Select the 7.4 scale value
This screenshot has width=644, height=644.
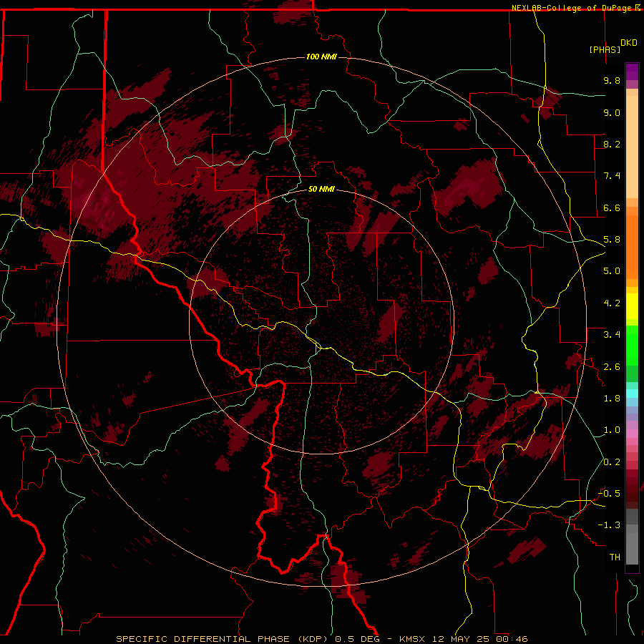click(x=612, y=176)
